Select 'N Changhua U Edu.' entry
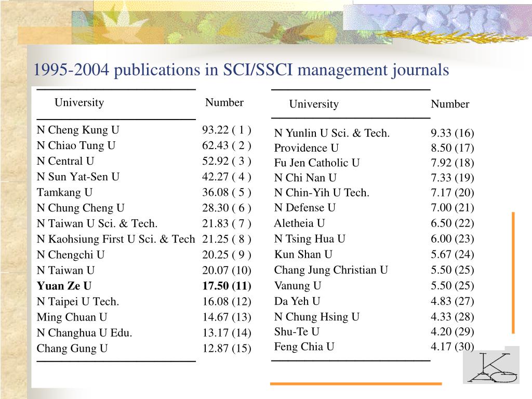Screen dimensions: 532x399 coord(84,333)
